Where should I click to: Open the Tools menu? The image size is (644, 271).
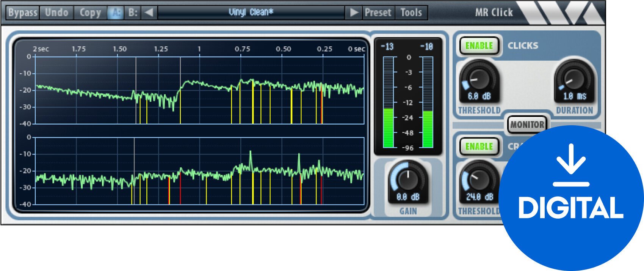click(411, 13)
